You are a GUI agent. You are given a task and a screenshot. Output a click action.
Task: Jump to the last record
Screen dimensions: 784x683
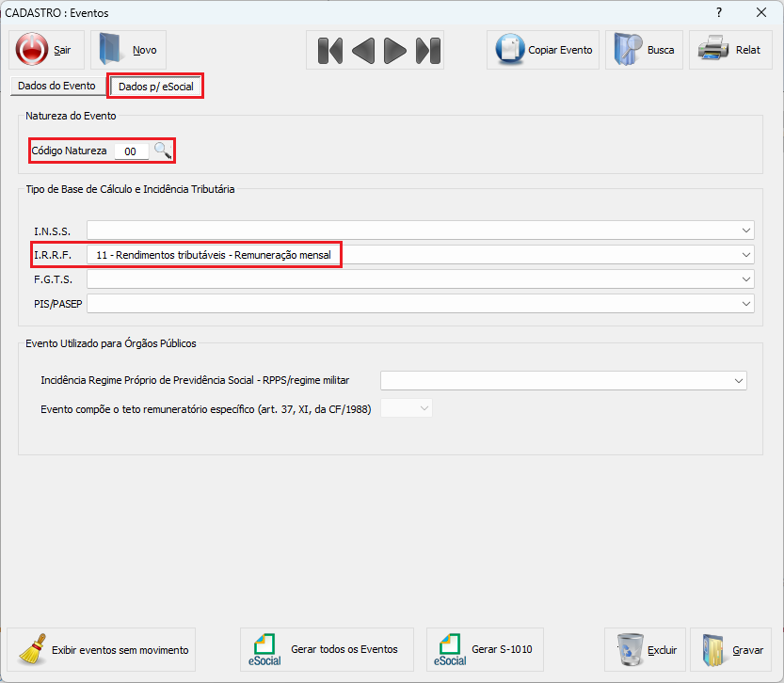click(428, 50)
